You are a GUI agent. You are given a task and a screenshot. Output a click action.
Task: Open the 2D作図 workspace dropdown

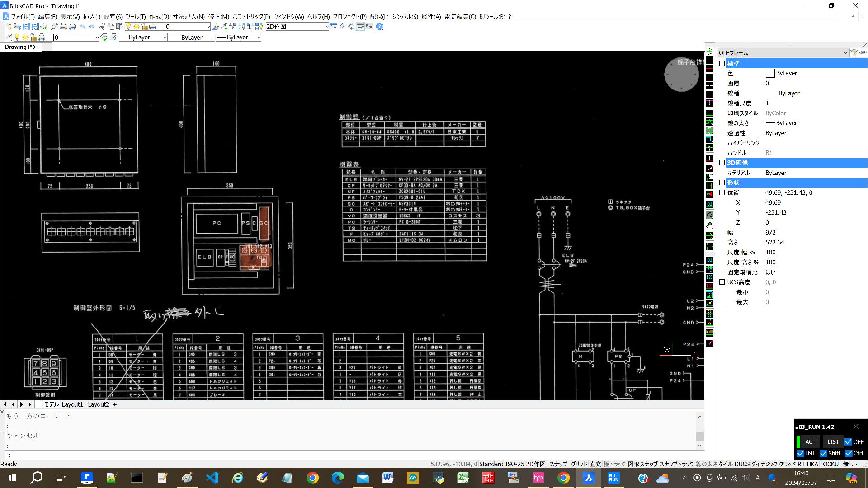click(327, 27)
